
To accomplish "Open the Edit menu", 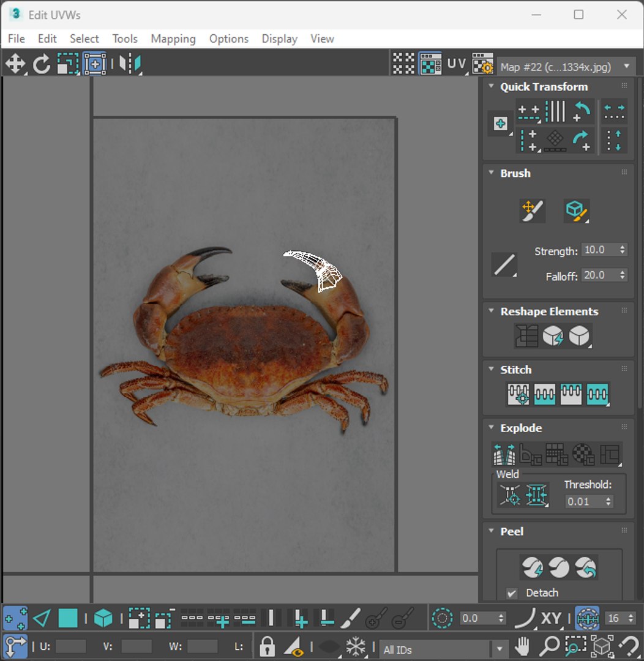I will pos(47,39).
